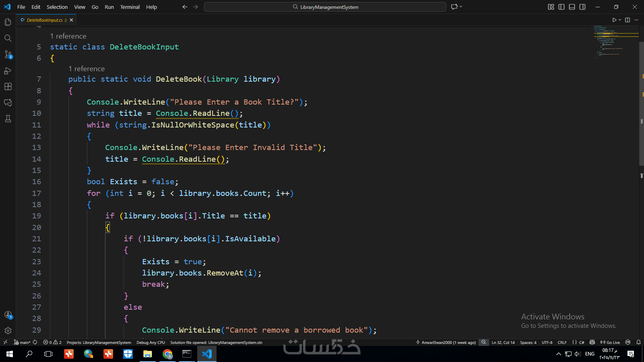
Task: Click the zoom out magnifier in status bar
Action: click(483, 342)
